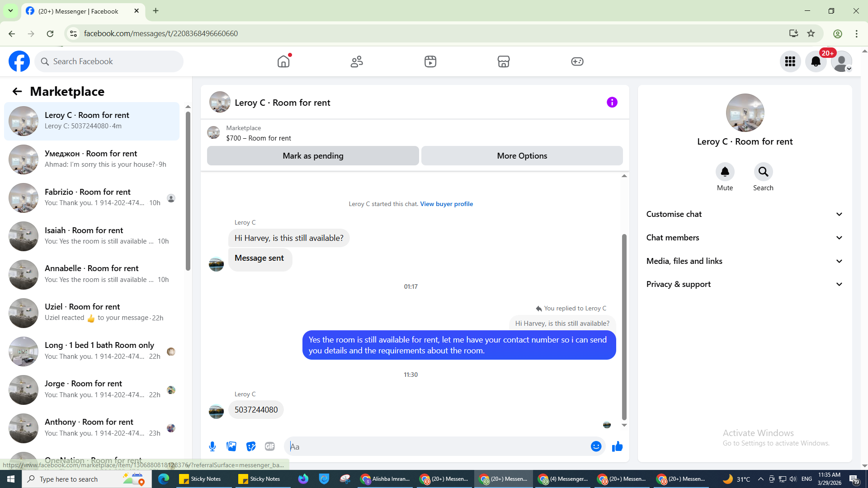The image size is (868, 488).
Task: Click the Facebook logo
Action: [x=19, y=61]
